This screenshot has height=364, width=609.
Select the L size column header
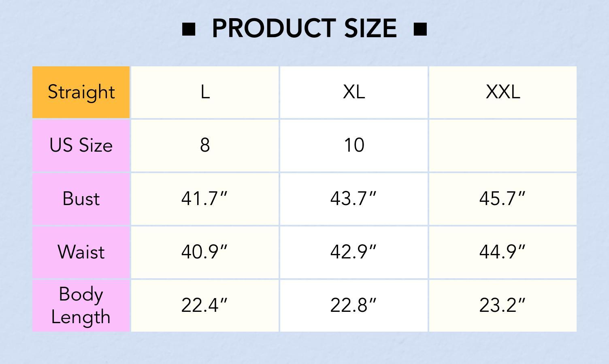pyautogui.click(x=205, y=92)
